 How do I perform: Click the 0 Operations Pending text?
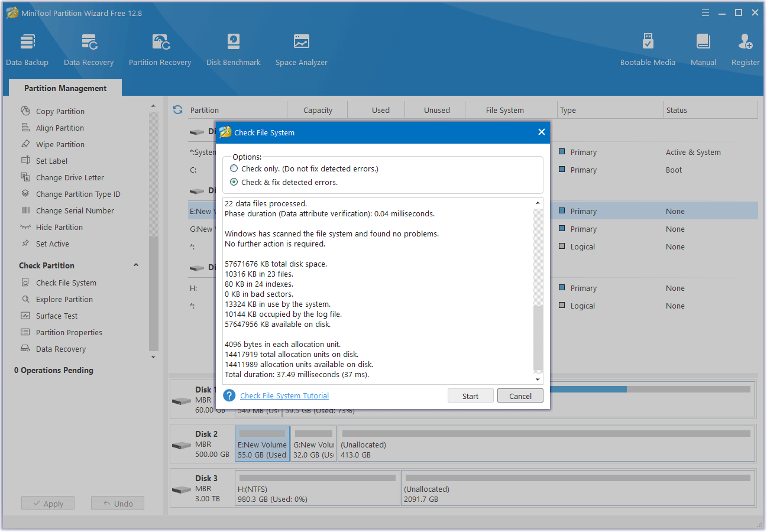pos(54,370)
